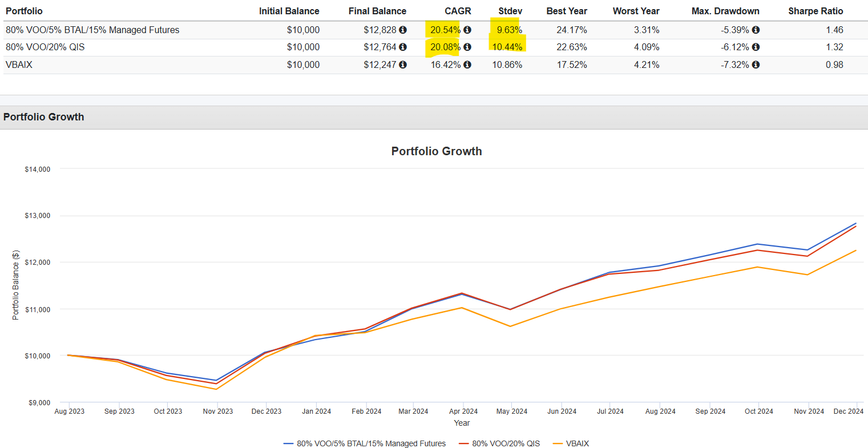
Task: Click Stdev value 9.63%
Action: 510,30
